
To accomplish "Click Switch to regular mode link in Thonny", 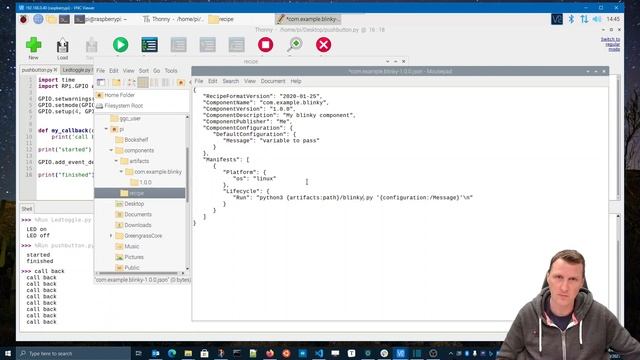I will pyautogui.click(x=610, y=44).
